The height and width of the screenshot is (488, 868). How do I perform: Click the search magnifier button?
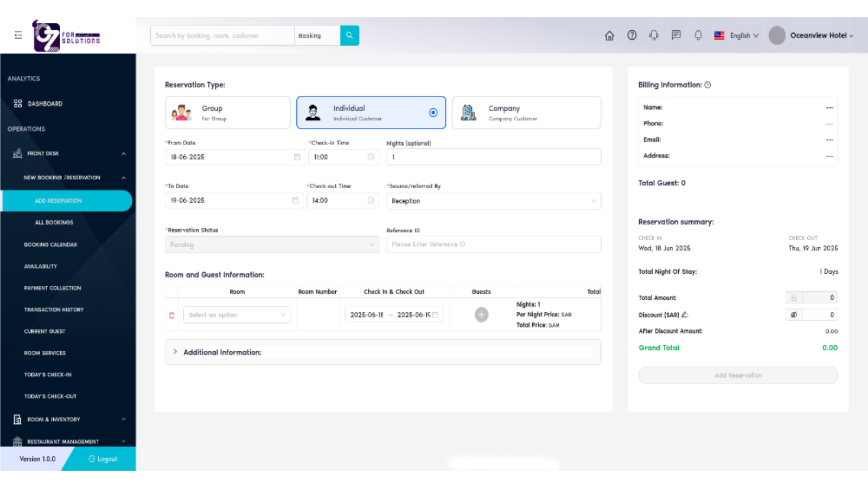tap(349, 36)
